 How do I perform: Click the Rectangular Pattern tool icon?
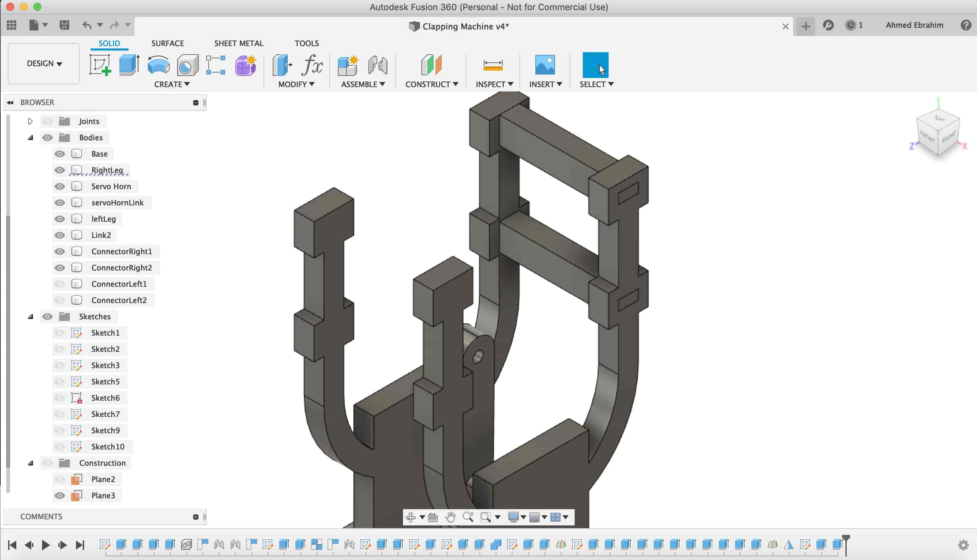coord(215,65)
